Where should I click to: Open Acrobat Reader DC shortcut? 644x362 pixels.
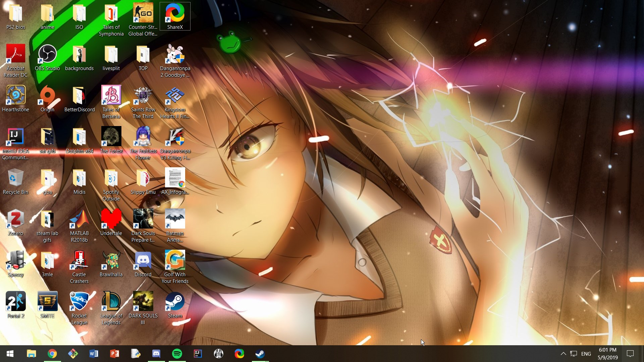16,61
